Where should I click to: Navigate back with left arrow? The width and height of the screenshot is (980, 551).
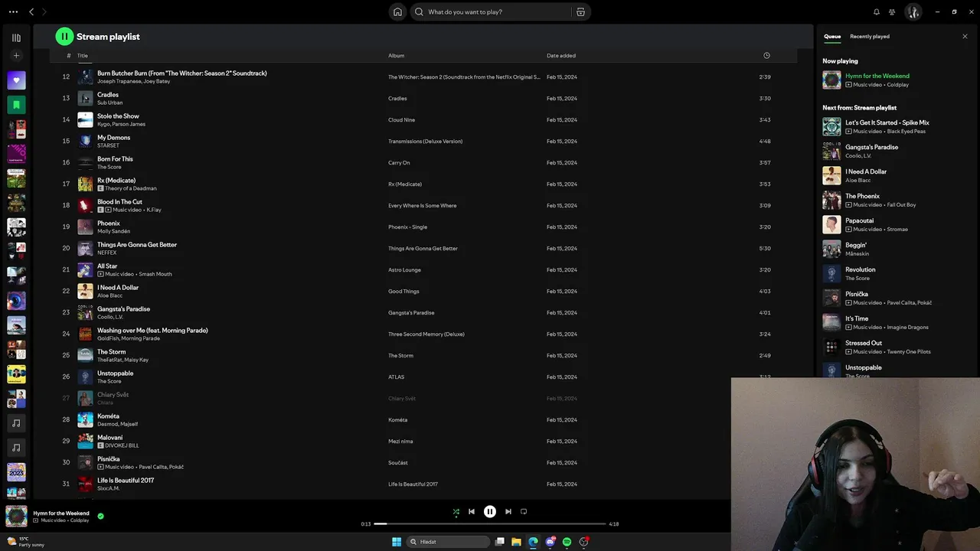(x=31, y=12)
